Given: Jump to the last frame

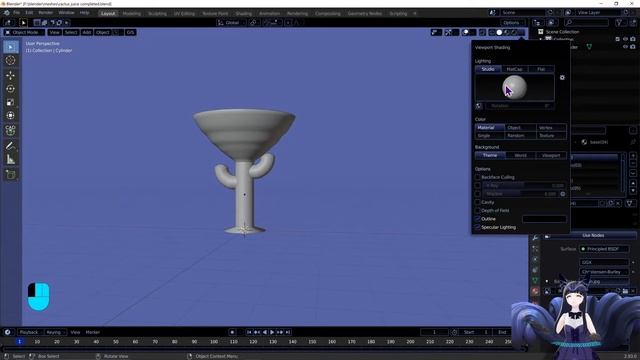Looking at the screenshot, I should [x=288, y=332].
